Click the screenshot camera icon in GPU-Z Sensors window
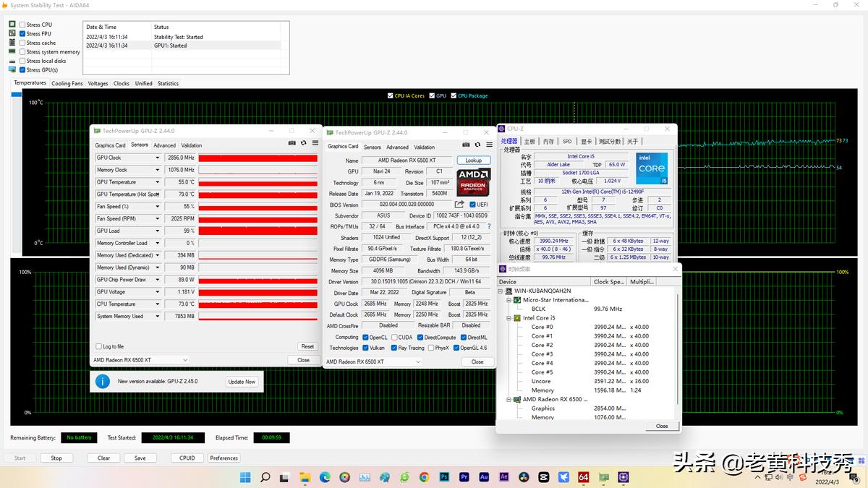Image resolution: width=868 pixels, height=488 pixels. point(292,143)
